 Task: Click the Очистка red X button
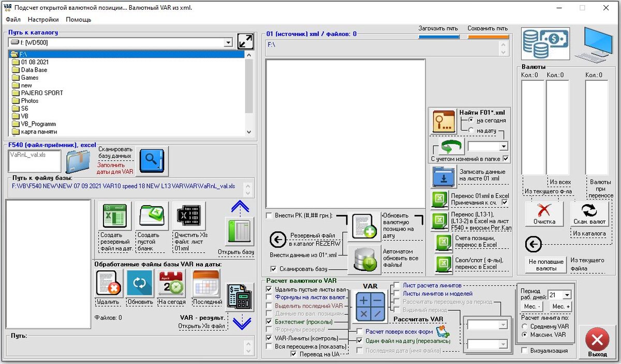click(544, 214)
